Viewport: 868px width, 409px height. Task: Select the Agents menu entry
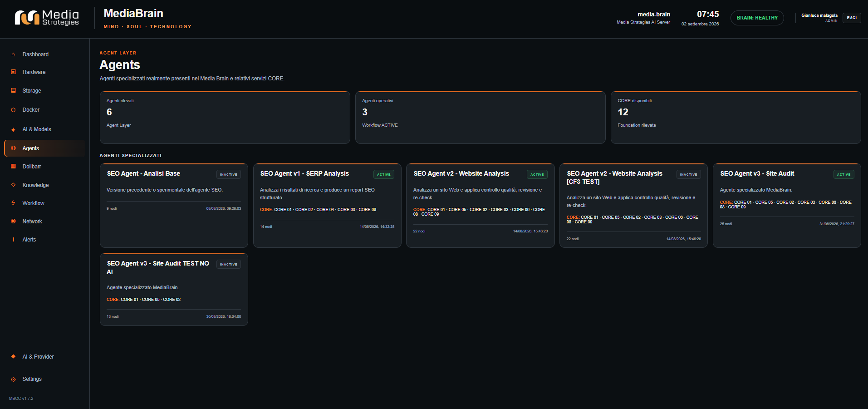point(44,148)
